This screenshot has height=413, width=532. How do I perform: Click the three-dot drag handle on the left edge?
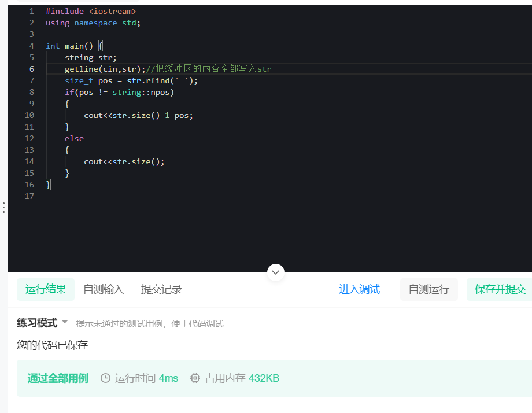click(x=3, y=208)
